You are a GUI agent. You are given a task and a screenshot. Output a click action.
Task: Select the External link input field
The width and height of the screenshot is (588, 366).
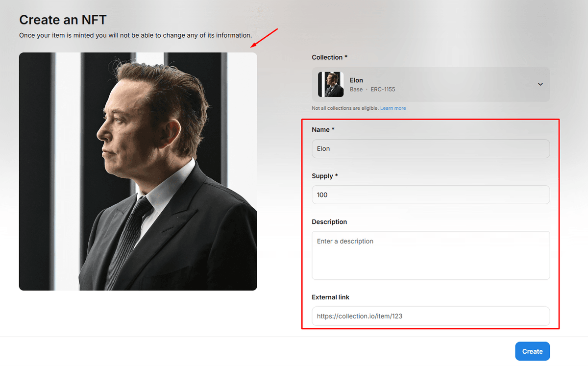click(431, 317)
